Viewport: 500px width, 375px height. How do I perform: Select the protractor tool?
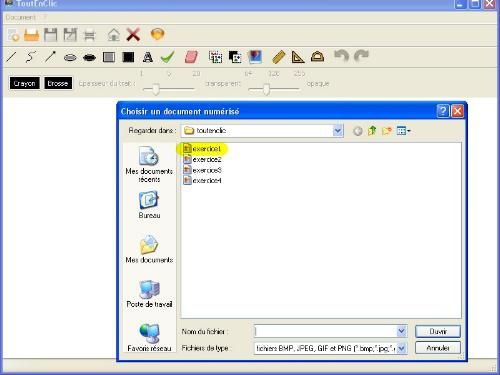click(317, 57)
